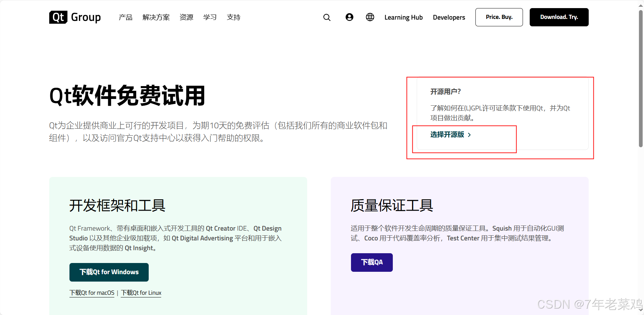
Task: Click the Qt软件免费试用 heading
Action: click(127, 96)
